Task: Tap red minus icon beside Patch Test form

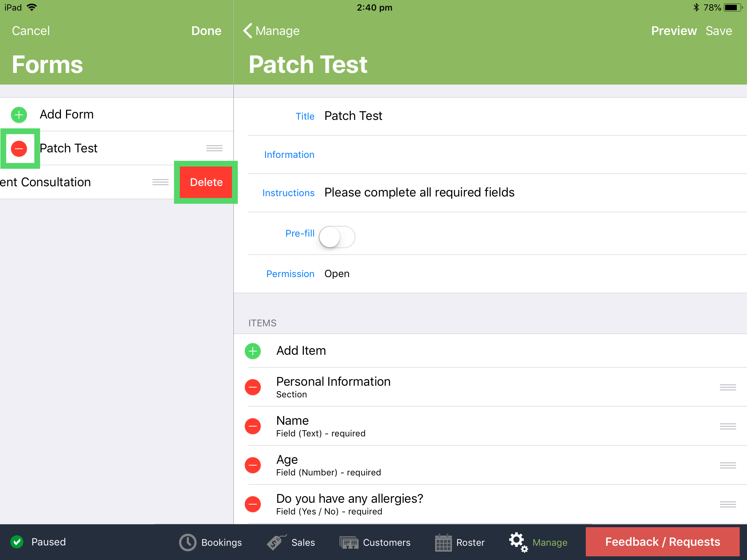Action: 19,148
